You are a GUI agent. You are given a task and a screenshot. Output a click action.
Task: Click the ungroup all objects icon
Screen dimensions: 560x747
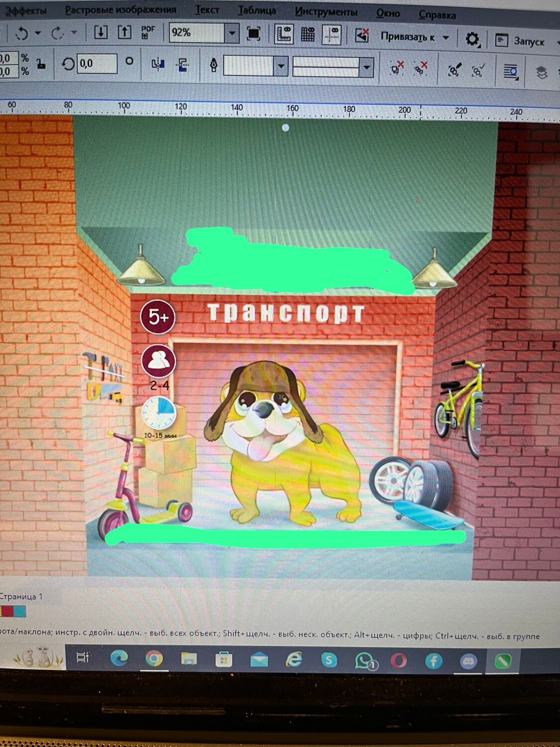[x=421, y=69]
